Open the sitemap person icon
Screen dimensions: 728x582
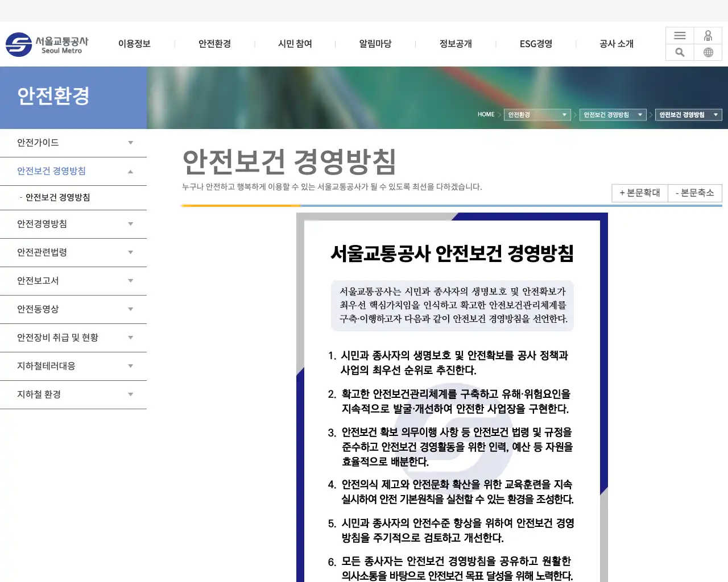coord(708,35)
